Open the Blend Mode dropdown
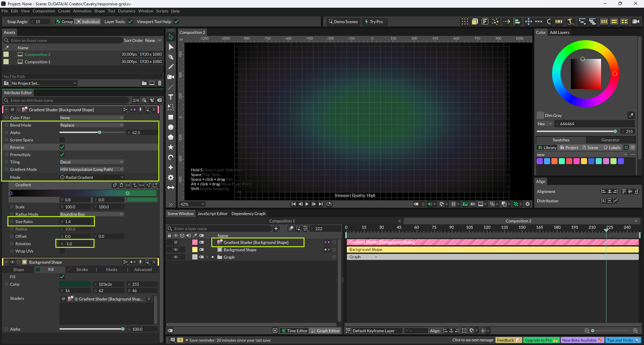Image resolution: width=644 pixels, height=345 pixels. [x=92, y=125]
